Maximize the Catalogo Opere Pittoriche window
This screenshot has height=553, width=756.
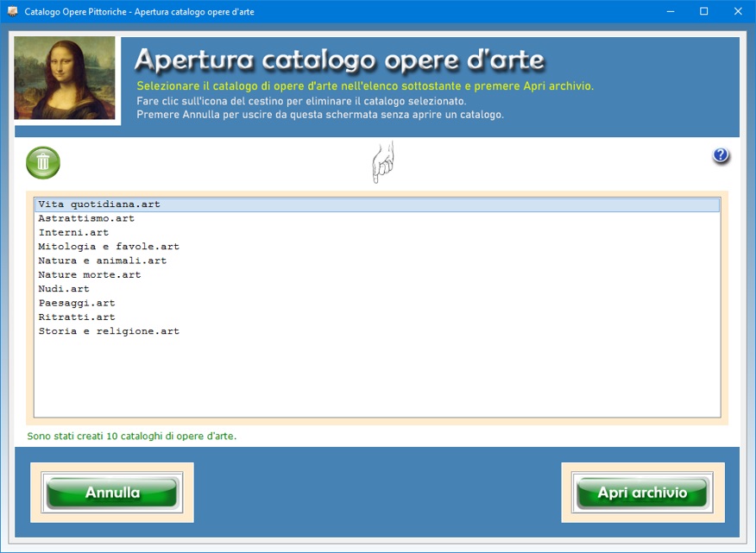point(704,11)
